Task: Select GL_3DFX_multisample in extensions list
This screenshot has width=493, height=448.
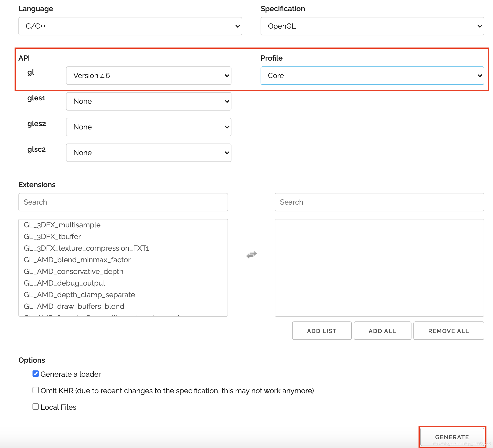Action: [62, 225]
